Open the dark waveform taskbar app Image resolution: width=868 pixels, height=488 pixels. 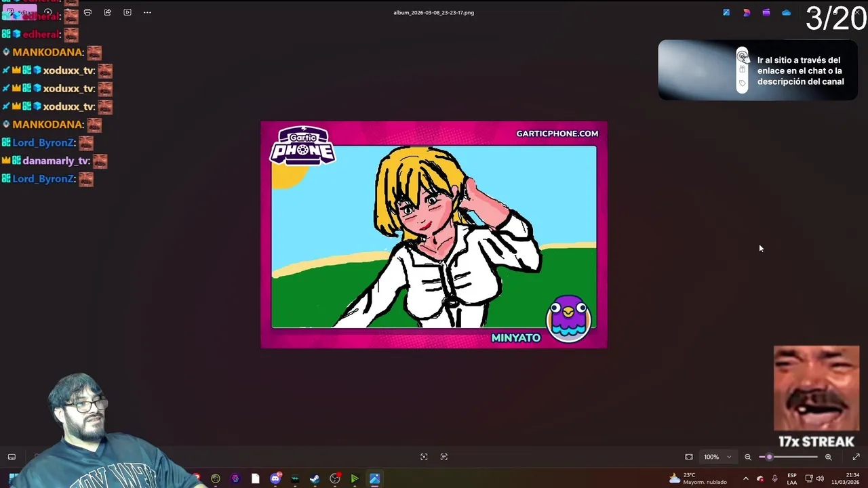(x=295, y=479)
